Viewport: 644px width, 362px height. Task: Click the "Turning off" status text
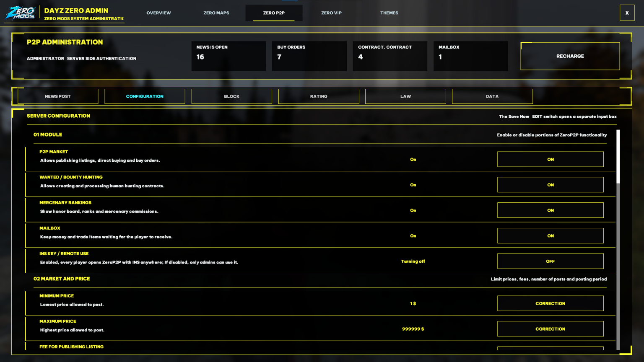(x=413, y=261)
